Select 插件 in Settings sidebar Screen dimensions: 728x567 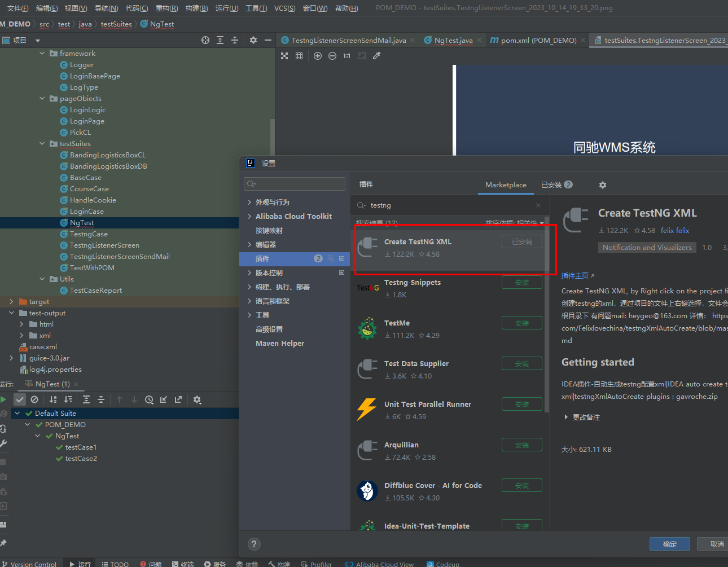tap(294, 258)
